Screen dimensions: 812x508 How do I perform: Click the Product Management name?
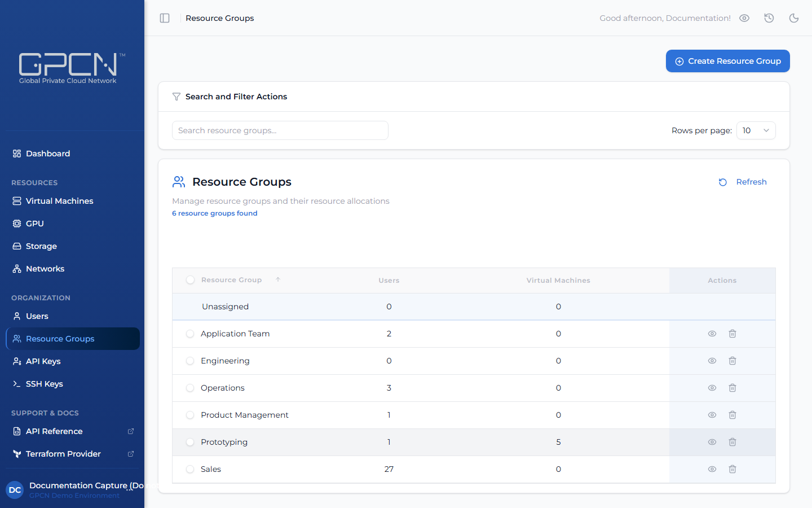pyautogui.click(x=245, y=415)
